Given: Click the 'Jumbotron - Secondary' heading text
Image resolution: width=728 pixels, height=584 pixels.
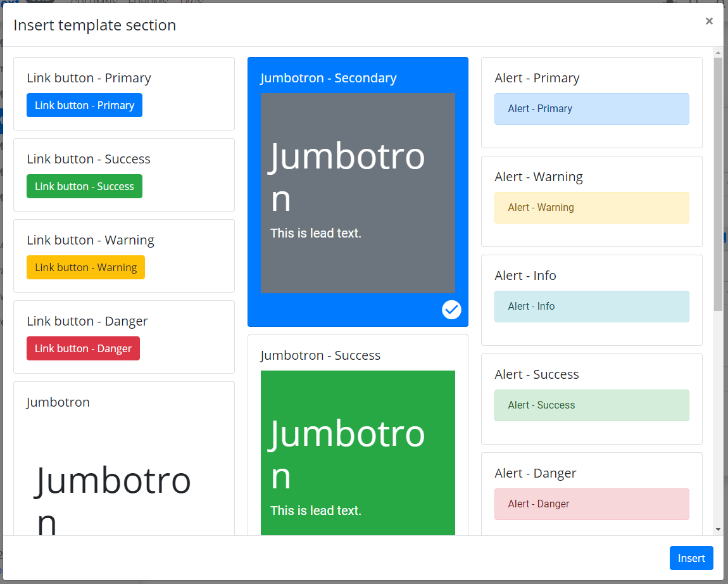Looking at the screenshot, I should click(329, 77).
